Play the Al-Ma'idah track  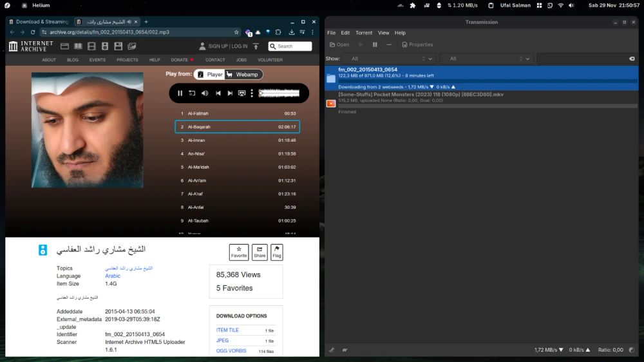pyautogui.click(x=238, y=167)
